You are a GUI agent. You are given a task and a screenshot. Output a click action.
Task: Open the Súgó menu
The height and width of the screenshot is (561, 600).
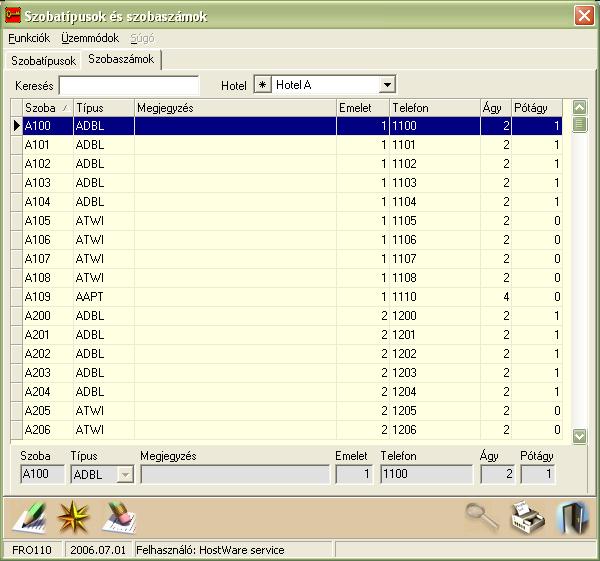tap(142, 38)
